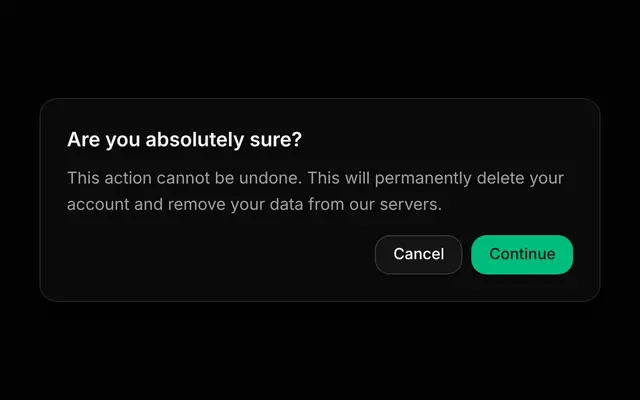Click the word 'account' in the description

[x=98, y=204]
